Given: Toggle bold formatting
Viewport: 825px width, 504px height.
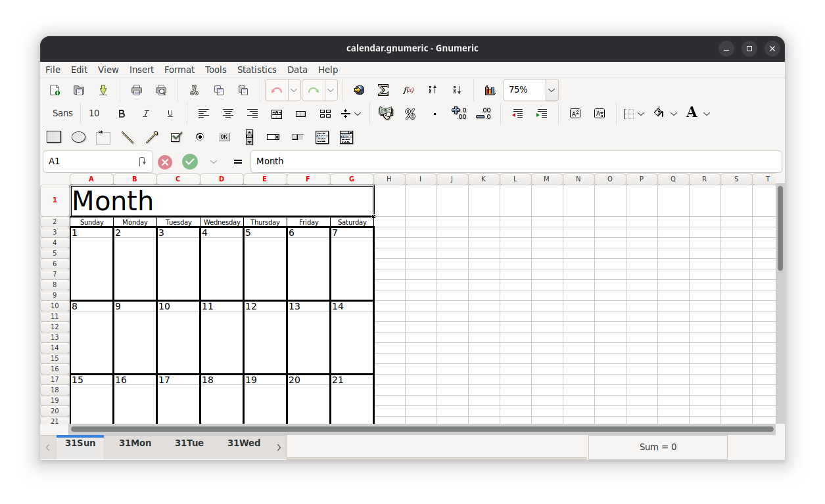Looking at the screenshot, I should click(121, 113).
